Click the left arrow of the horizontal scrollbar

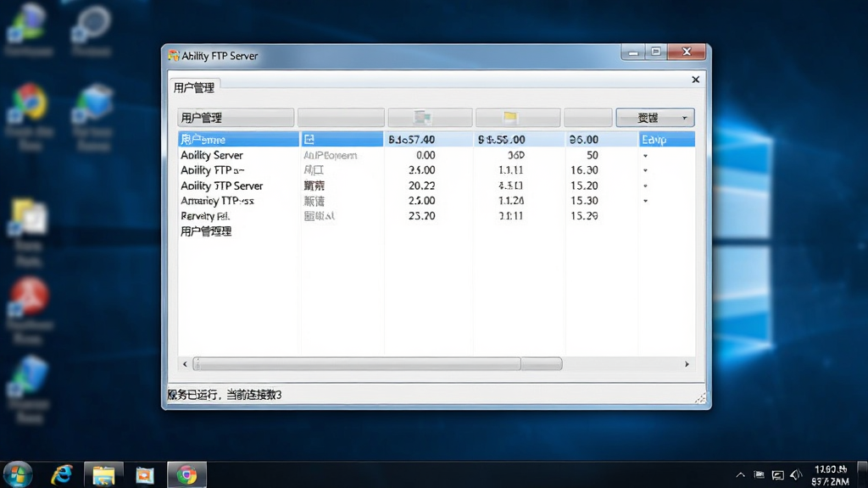185,364
